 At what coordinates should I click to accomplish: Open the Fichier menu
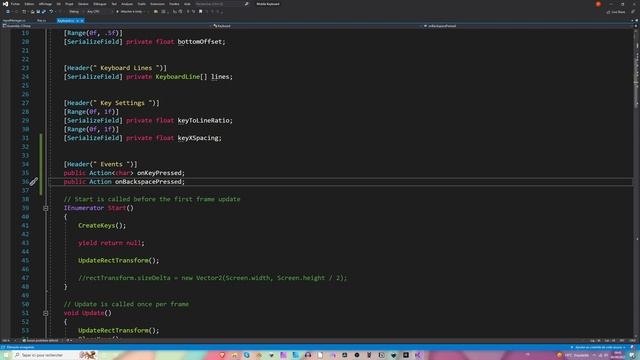click(x=15, y=4)
